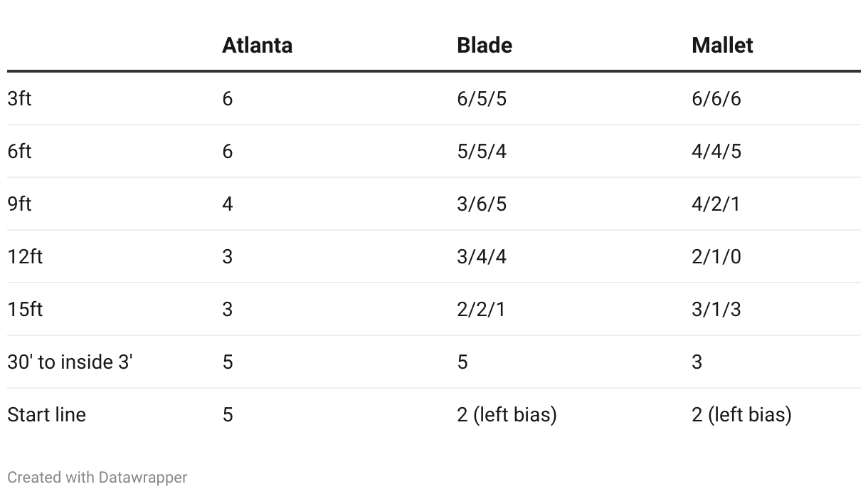Click the Atlanta 9ft value 4
The height and width of the screenshot is (494, 868).
click(227, 204)
